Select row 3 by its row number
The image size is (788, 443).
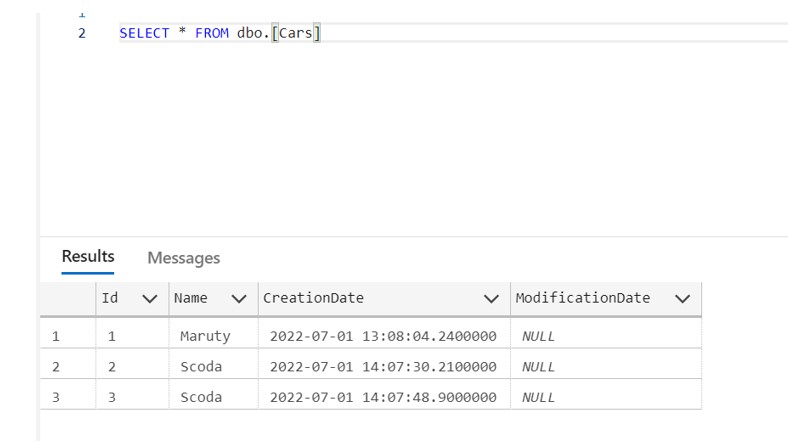tap(55, 397)
